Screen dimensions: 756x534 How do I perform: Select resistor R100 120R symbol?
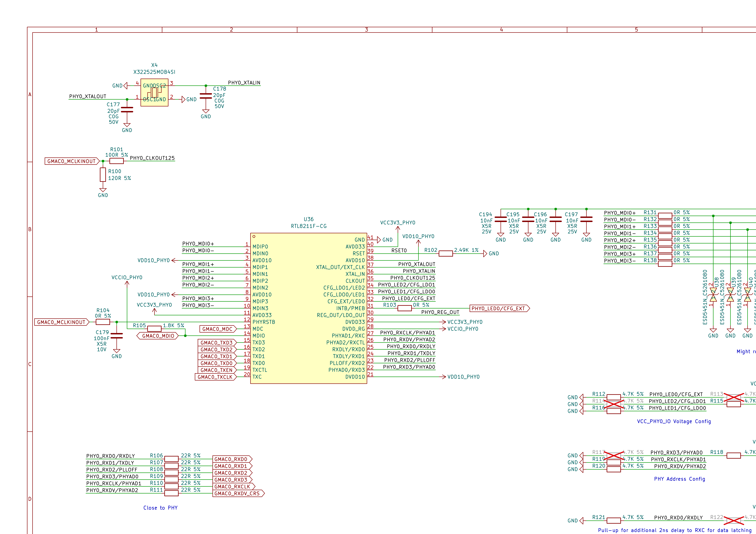(x=103, y=175)
